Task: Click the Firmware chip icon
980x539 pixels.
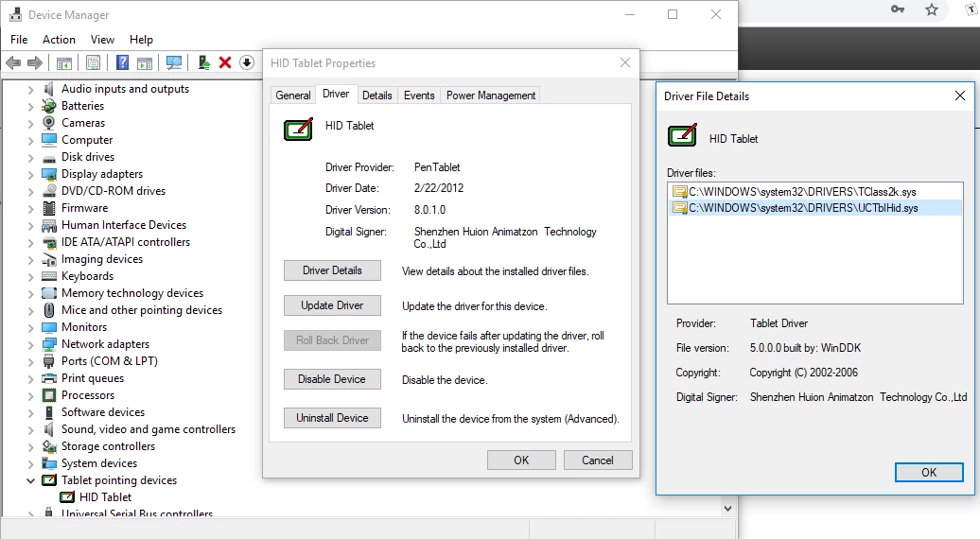Action: point(49,208)
